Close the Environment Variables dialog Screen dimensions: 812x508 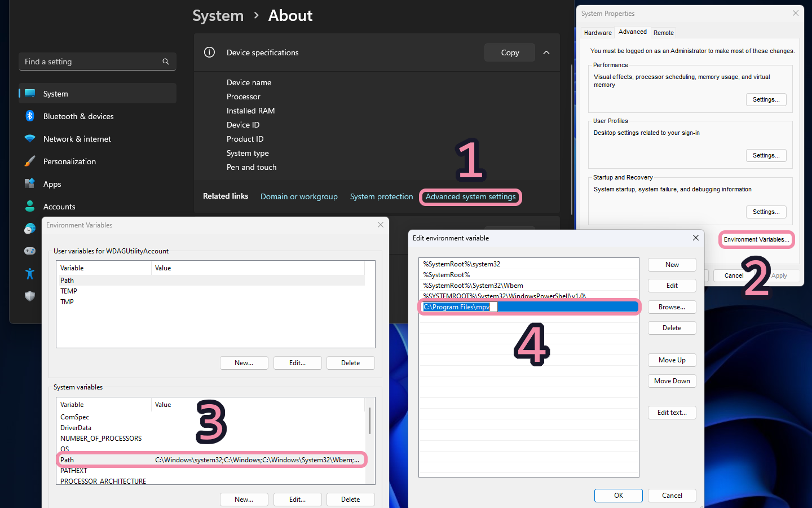pos(381,225)
